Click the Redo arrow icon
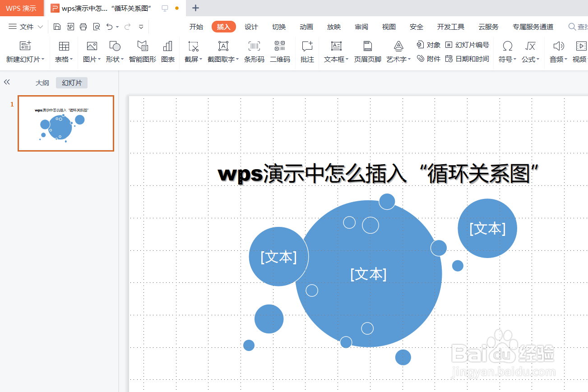588x392 pixels. pos(127,27)
